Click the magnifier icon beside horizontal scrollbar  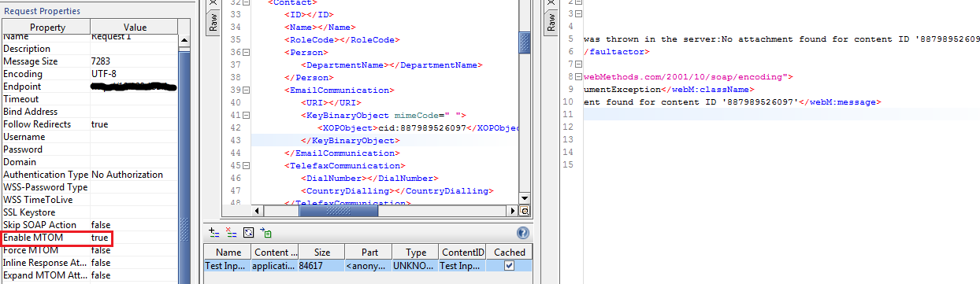click(x=525, y=211)
